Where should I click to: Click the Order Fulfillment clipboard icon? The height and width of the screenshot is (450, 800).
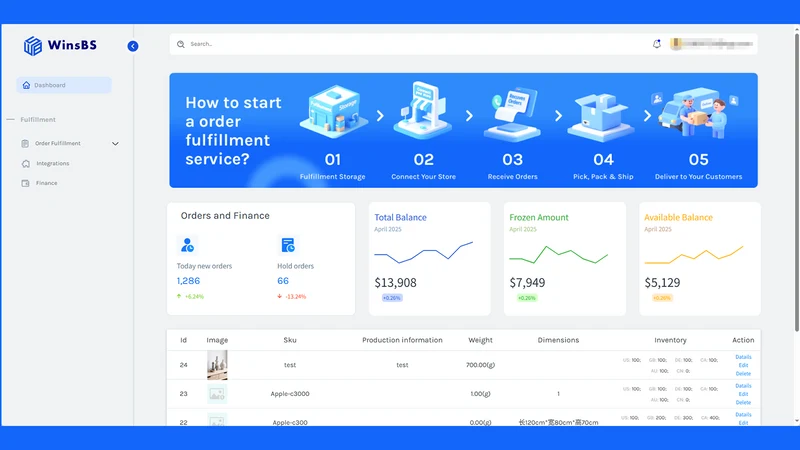(25, 143)
